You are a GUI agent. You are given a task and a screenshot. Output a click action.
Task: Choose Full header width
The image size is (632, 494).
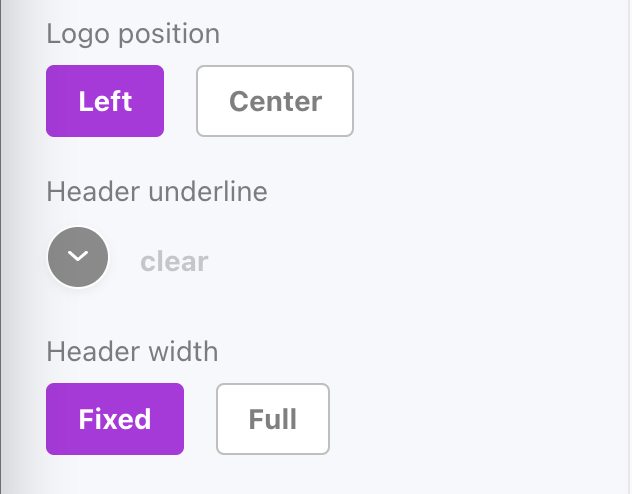pos(273,419)
